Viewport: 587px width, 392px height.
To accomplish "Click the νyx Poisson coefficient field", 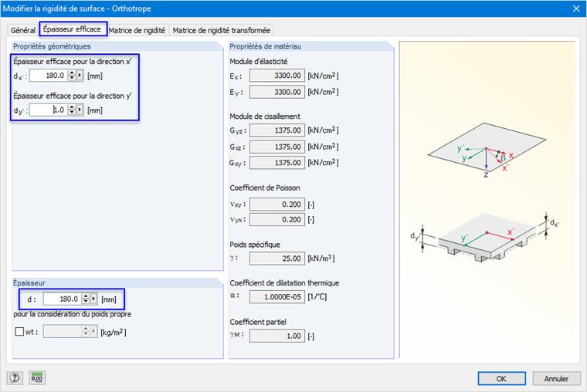I will 277,220.
